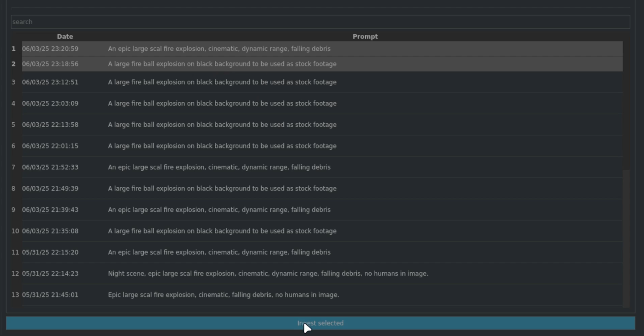This screenshot has height=336, width=644.
Task: Click the first 05/31/25 entry in row 11
Action: tap(220, 252)
